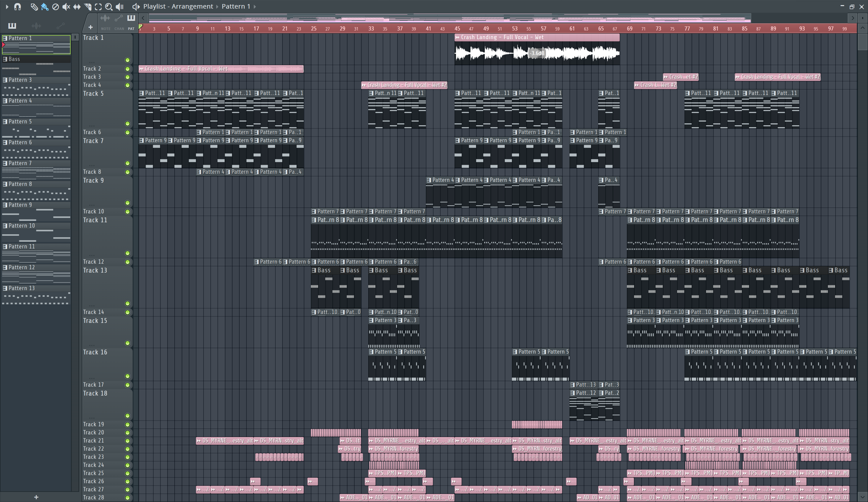
Task: Toggle Track 5 mute light
Action: (127, 123)
